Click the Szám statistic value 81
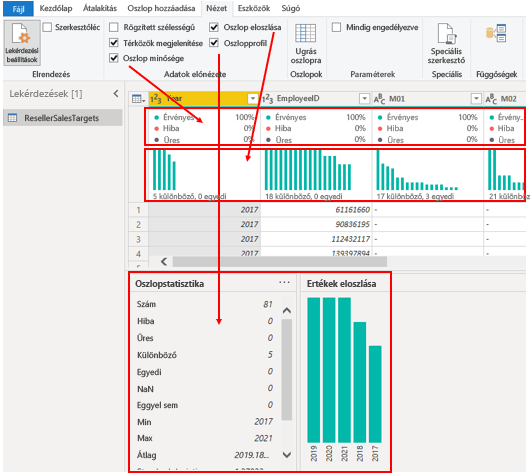 coord(268,304)
